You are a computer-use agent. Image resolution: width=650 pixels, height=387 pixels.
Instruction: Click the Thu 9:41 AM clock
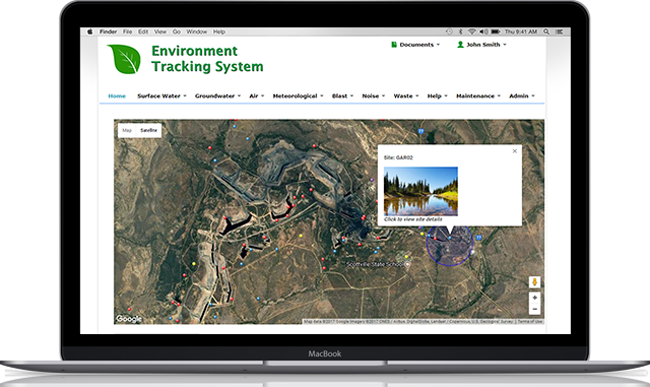(521, 31)
